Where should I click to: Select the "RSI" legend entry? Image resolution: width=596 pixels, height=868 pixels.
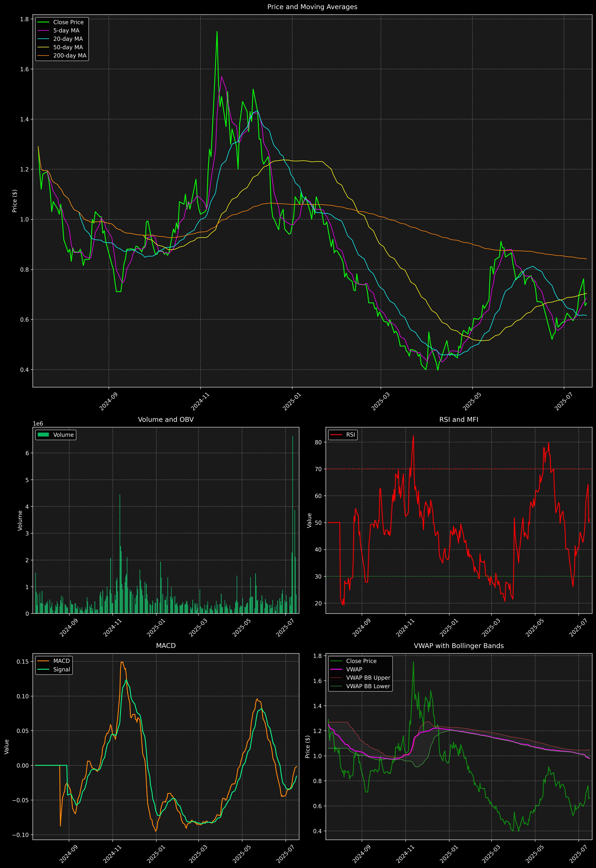tap(351, 435)
